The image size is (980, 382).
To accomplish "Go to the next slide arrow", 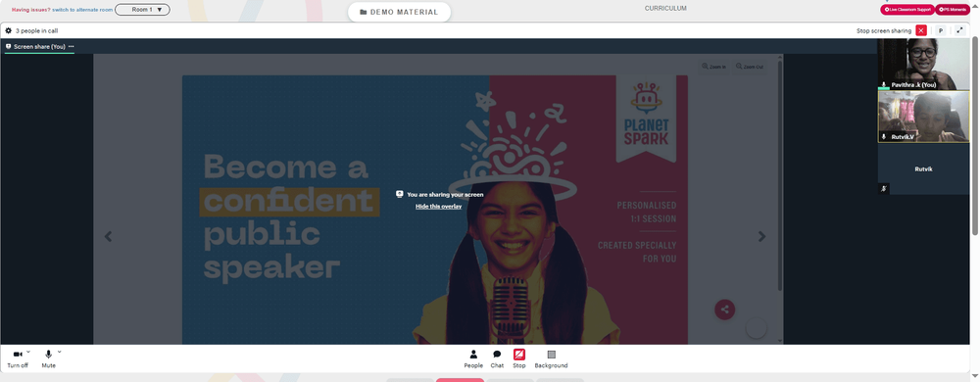I will click(x=761, y=237).
